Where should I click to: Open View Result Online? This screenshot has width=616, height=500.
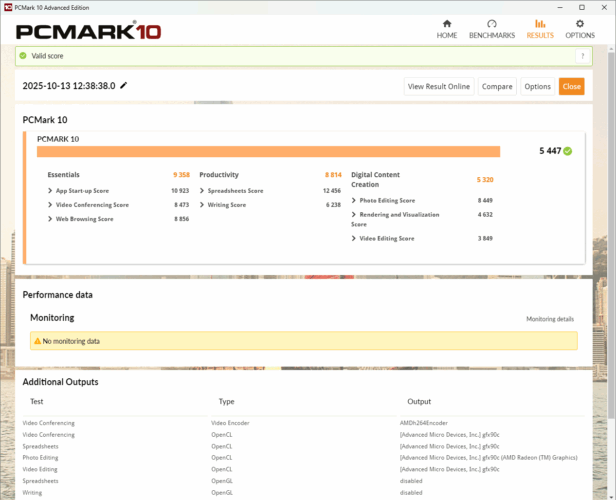click(439, 86)
